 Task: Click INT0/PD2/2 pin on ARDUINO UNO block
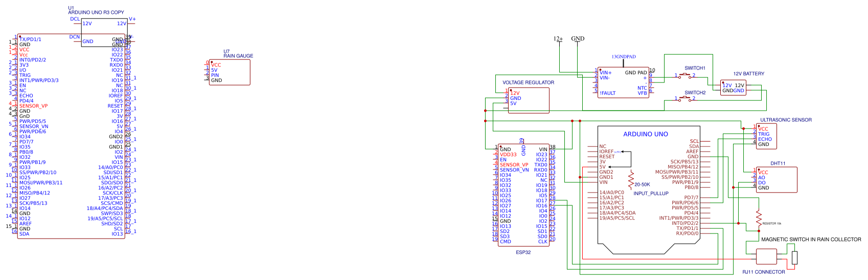685,223
